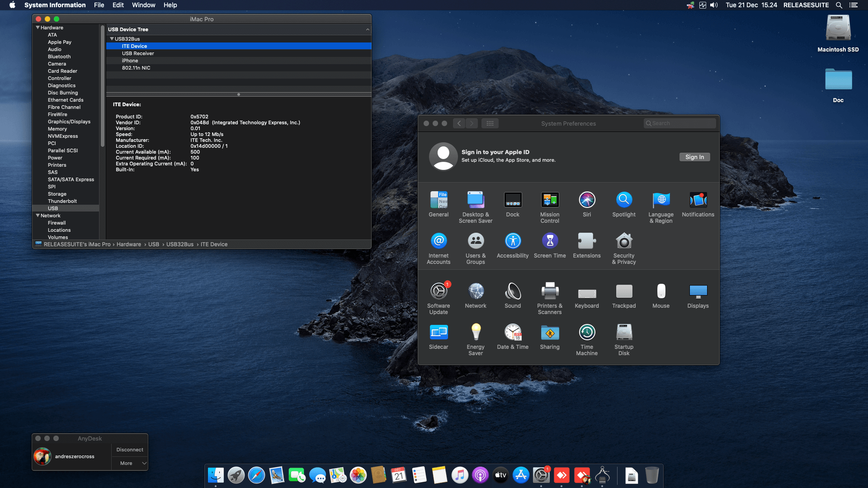Screen dimensions: 868x488
Task: Collapse the Hardware tree section
Action: (x=38, y=28)
